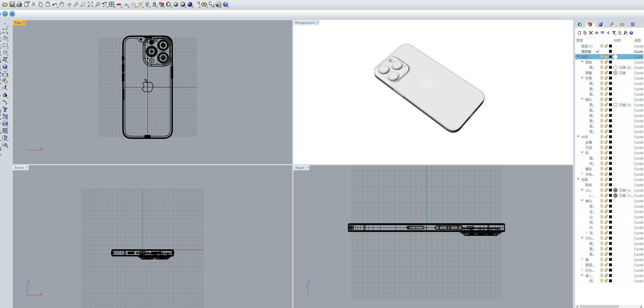Click the light bulb hide objects icon
This screenshot has height=308, width=644.
(x=147, y=5)
